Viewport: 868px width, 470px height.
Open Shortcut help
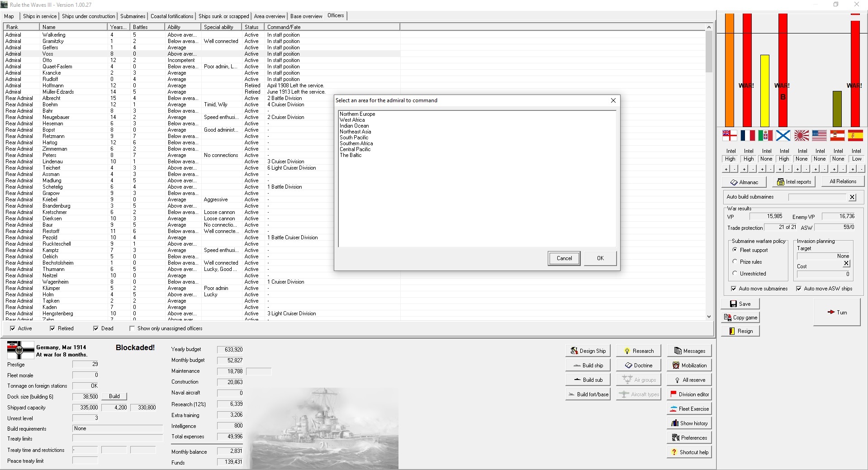pyautogui.click(x=689, y=452)
